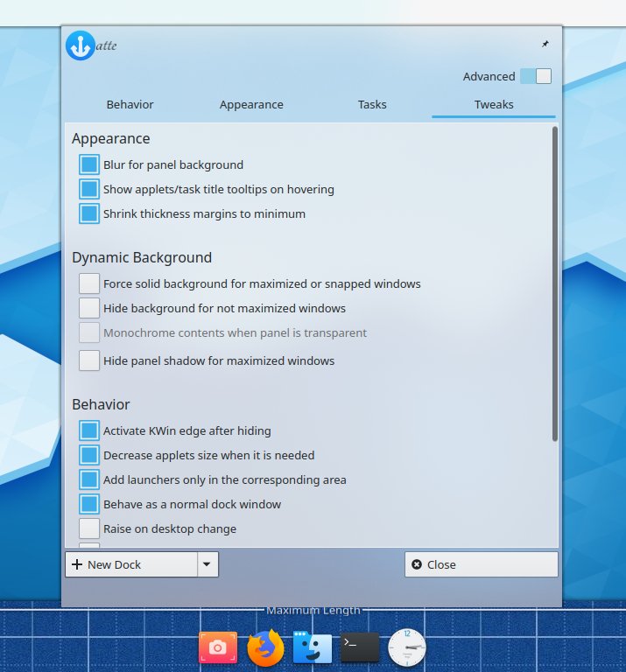Click the Dynamic Background section heading
This screenshot has width=626, height=672.
142,257
